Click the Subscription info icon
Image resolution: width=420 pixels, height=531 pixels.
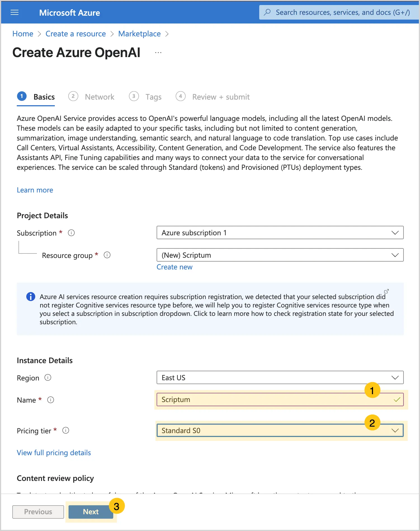pos(71,233)
